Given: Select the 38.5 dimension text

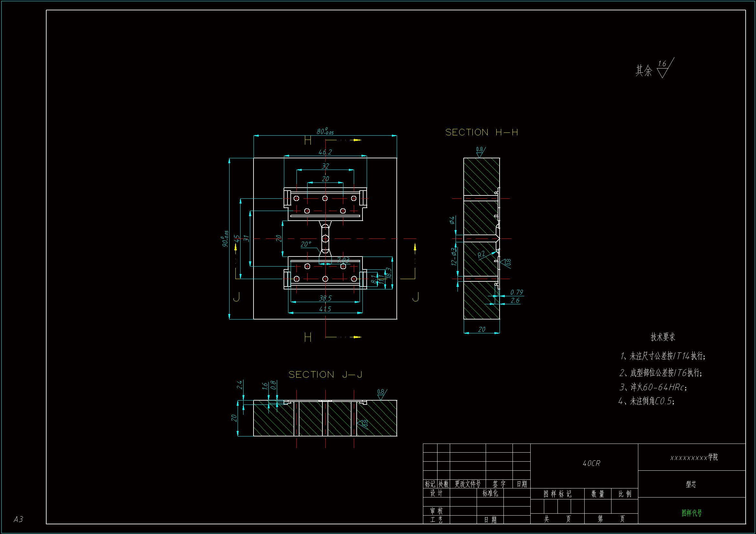Looking at the screenshot, I should pyautogui.click(x=325, y=298).
